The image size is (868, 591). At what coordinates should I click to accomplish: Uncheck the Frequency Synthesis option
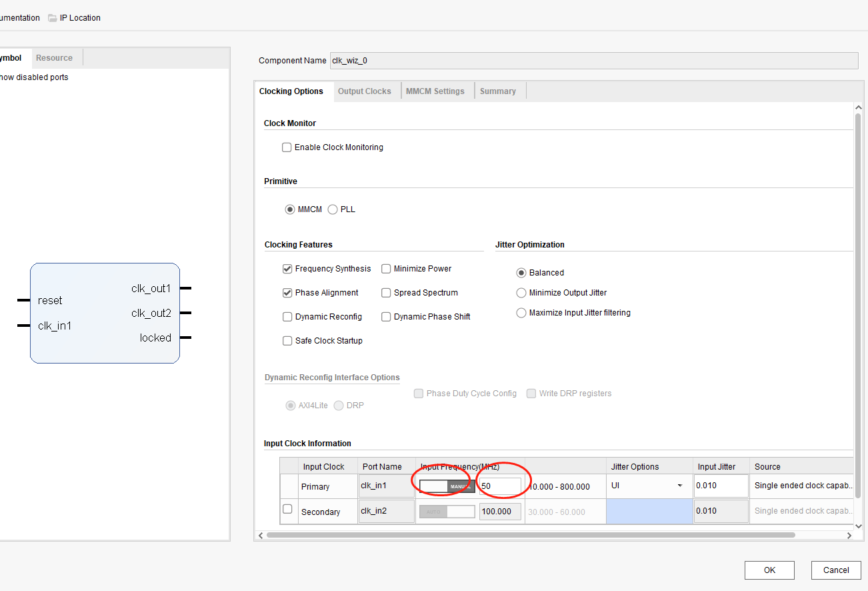click(287, 269)
